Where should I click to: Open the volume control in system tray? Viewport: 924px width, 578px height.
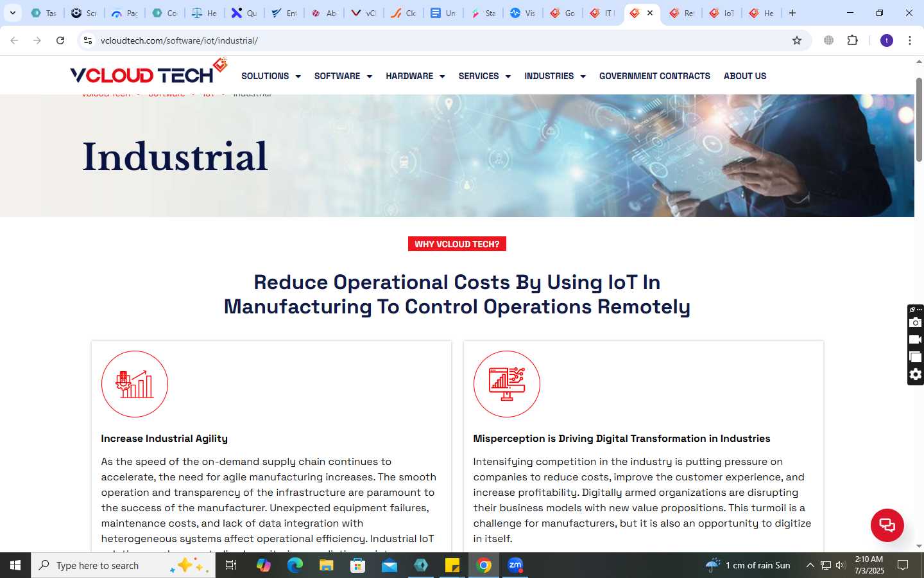point(841,565)
